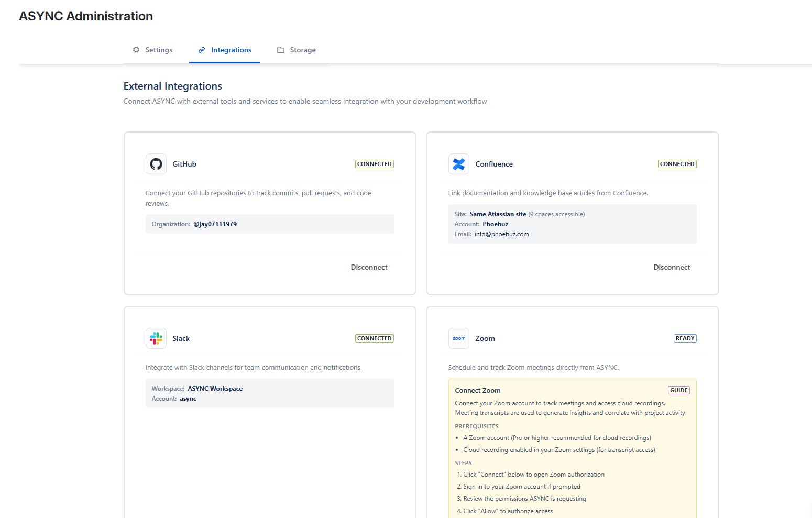Click the gear icon beside Settings

136,50
